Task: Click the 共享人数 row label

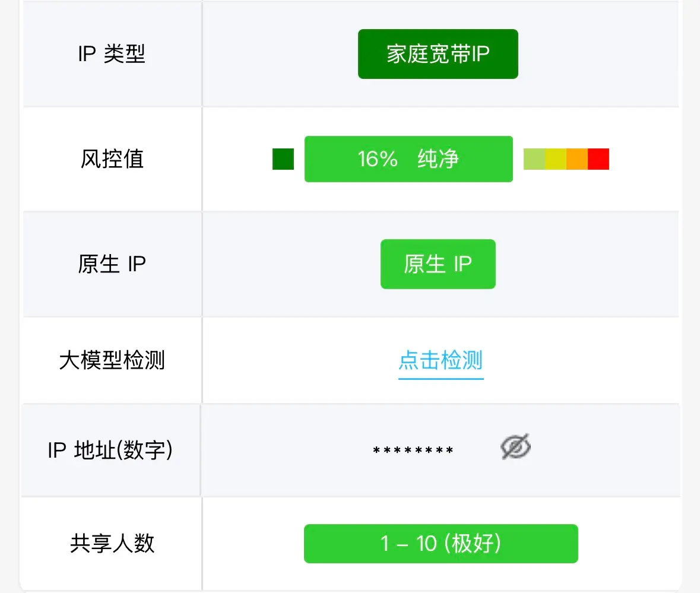Action: point(112,544)
